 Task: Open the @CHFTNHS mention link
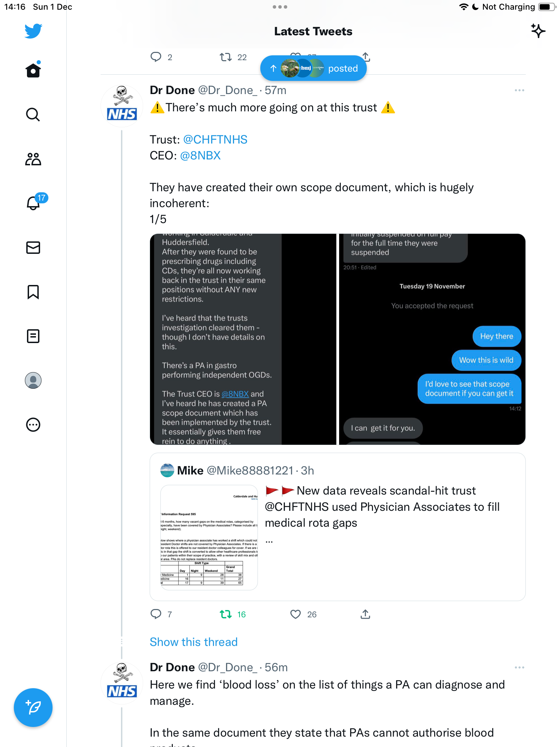tap(215, 139)
